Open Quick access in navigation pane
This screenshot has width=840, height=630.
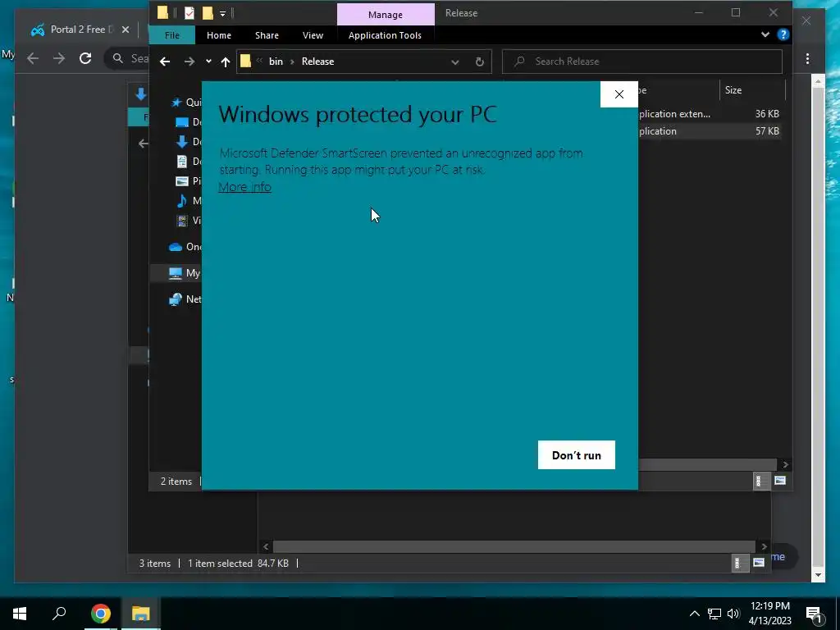185,103
